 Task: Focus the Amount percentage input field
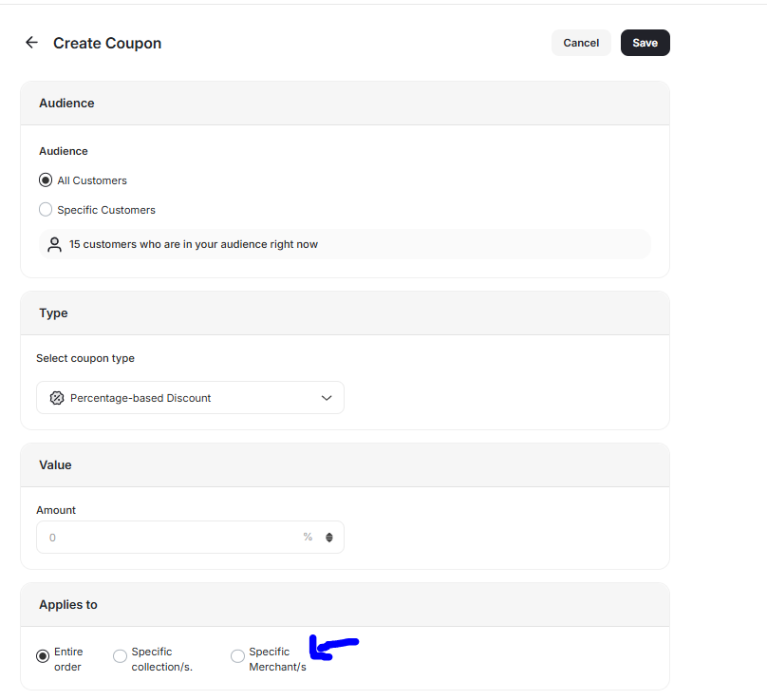(x=190, y=537)
